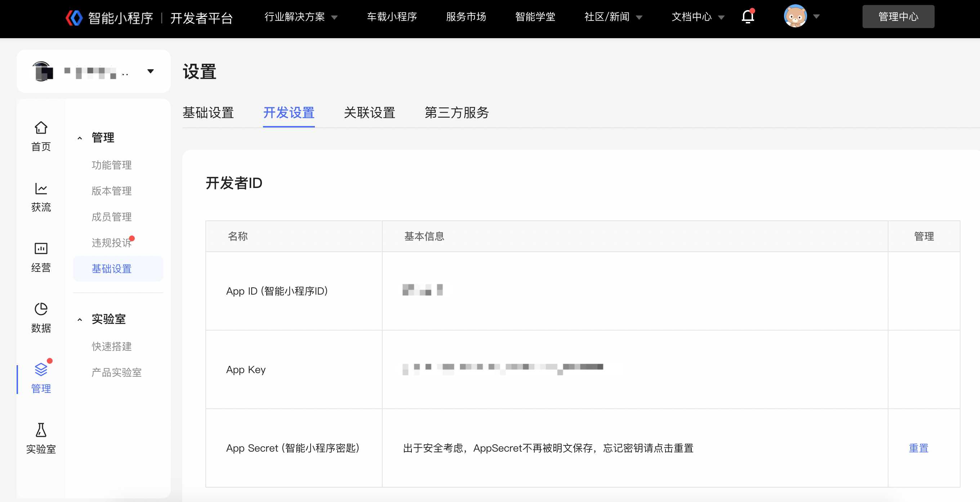The height and width of the screenshot is (502, 980).
Task: Switch to the 第三方服务 tab
Action: pyautogui.click(x=456, y=113)
